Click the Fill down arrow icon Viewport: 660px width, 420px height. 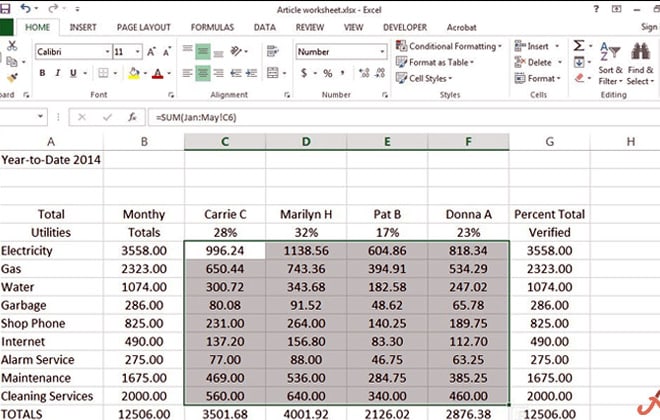(x=579, y=62)
